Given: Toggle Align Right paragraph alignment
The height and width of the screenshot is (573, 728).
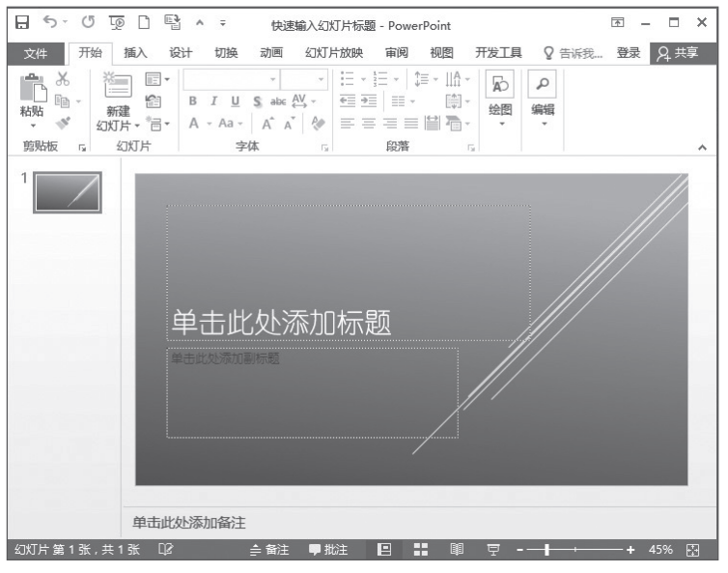Looking at the screenshot, I should pos(390,123).
